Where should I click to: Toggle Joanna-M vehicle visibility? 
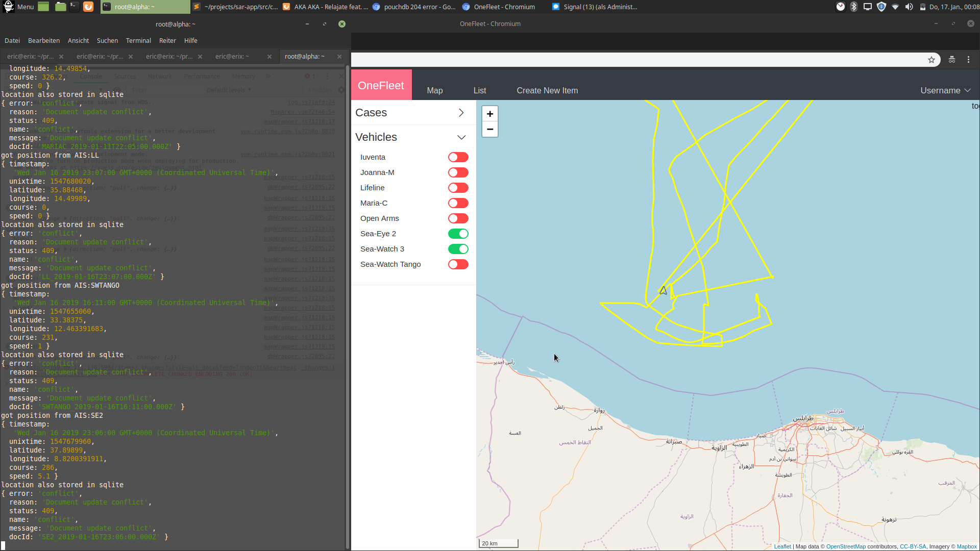click(458, 172)
